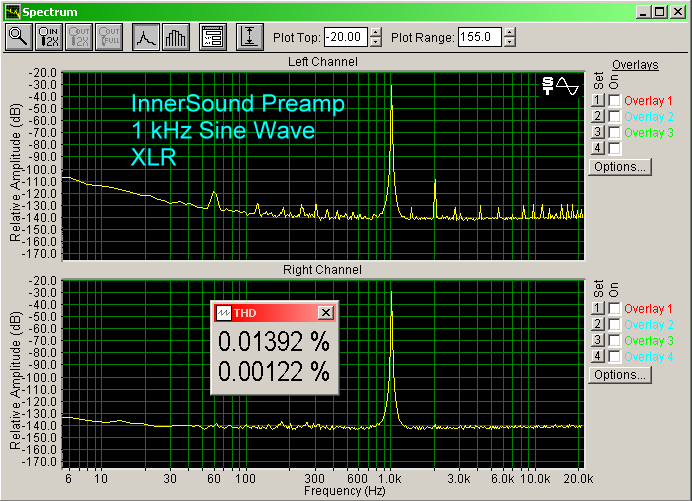
Task: Set right channel overlay 4
Action: (x=598, y=356)
